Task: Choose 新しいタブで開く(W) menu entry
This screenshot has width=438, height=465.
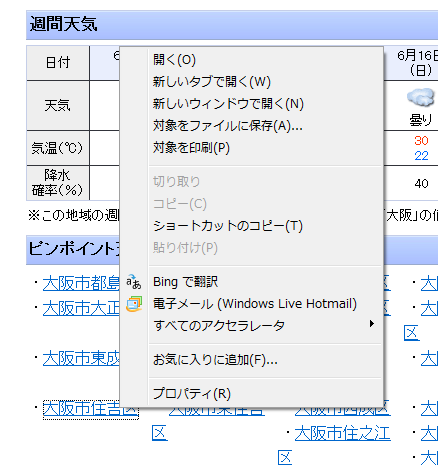Action: (x=251, y=82)
